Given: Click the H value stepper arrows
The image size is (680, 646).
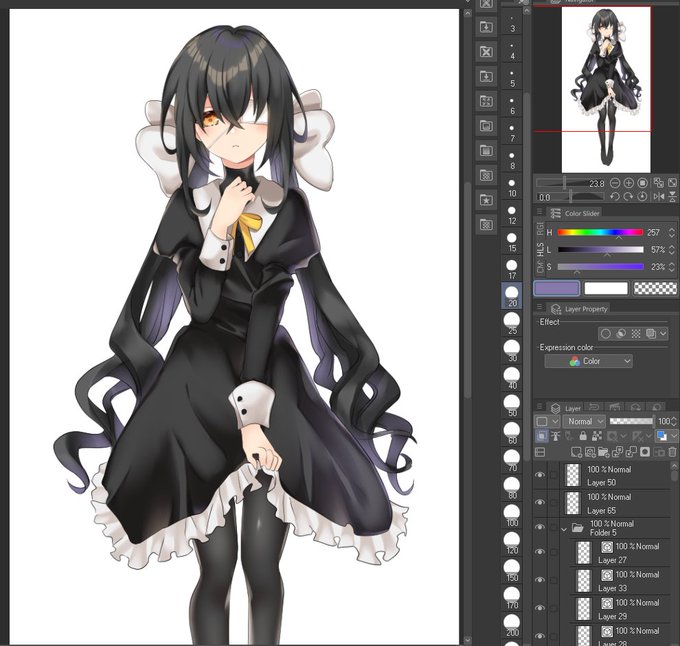Looking at the screenshot, I should (672, 232).
